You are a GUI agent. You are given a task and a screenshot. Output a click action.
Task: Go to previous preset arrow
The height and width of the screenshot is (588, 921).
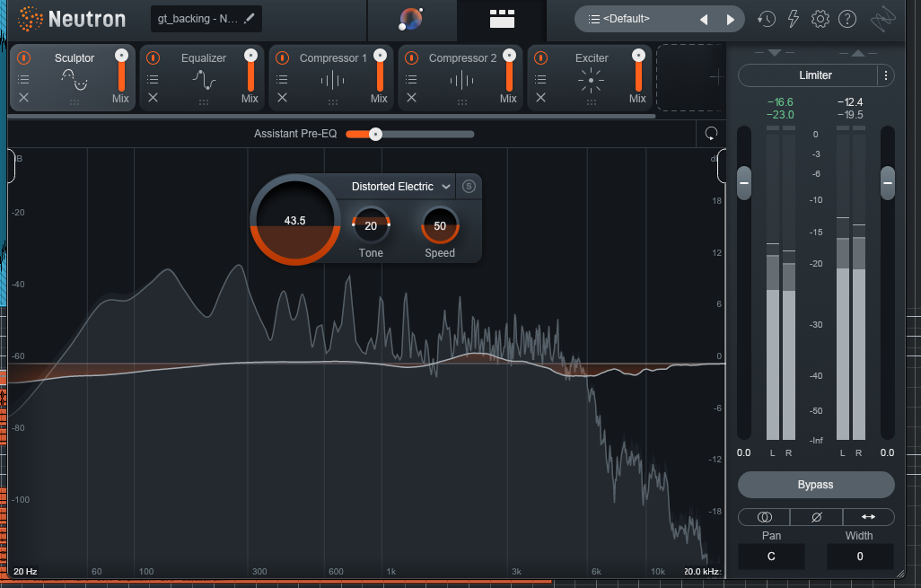click(704, 20)
